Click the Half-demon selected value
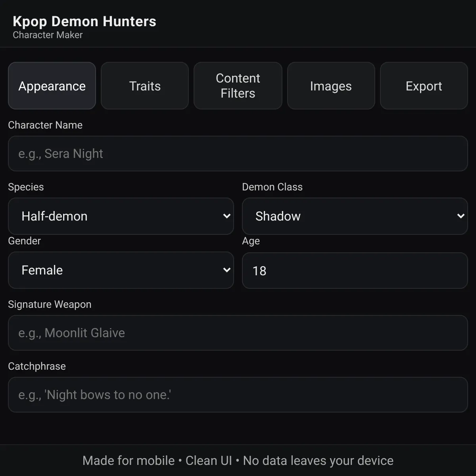Image resolution: width=476 pixels, height=476 pixels. click(x=54, y=216)
